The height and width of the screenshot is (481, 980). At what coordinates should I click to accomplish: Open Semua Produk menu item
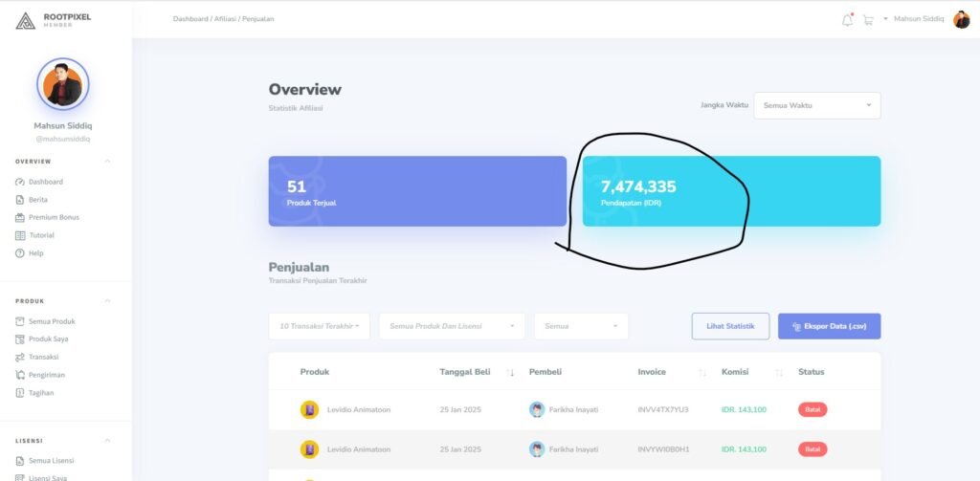pyautogui.click(x=52, y=321)
